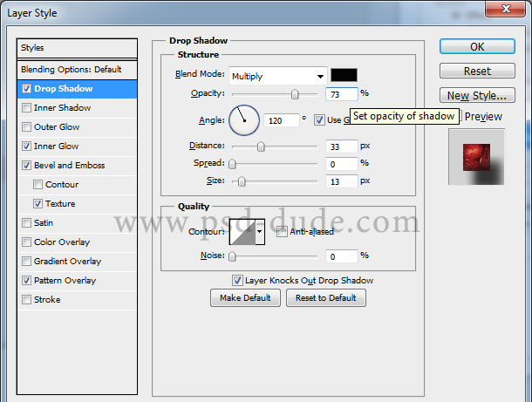Click the New Style button
Image resolution: width=532 pixels, height=402 pixels.
click(475, 96)
